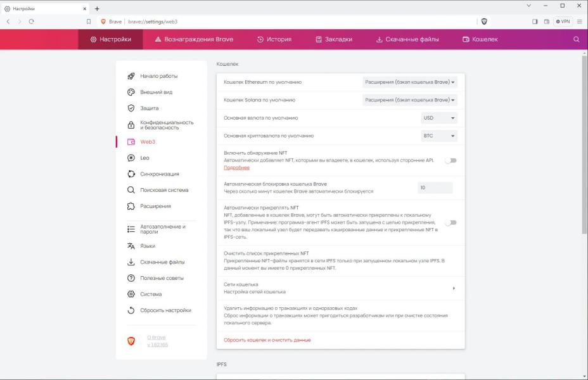Open the tab search chevron in title bar
Screen dimensions: 588x380
(528, 6)
